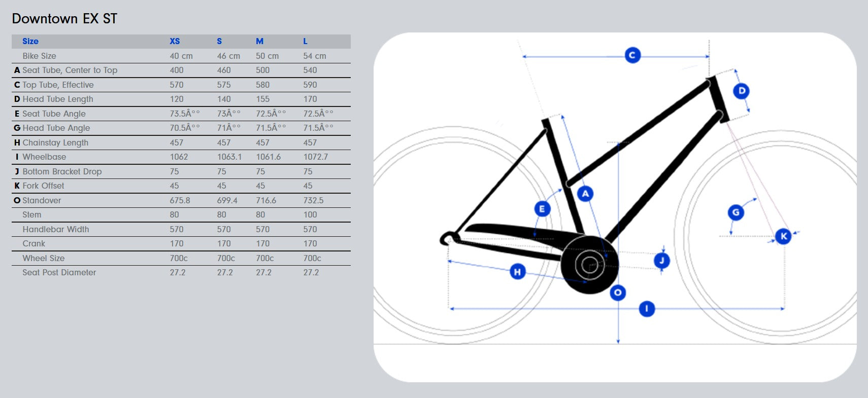Select the Seat Post Diameter row label
868x398 pixels.
[x=59, y=273]
